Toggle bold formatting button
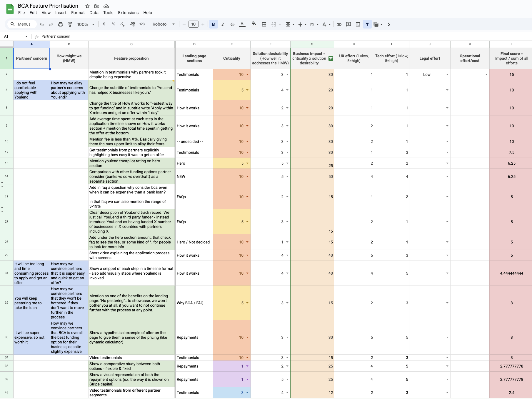 tap(214, 24)
